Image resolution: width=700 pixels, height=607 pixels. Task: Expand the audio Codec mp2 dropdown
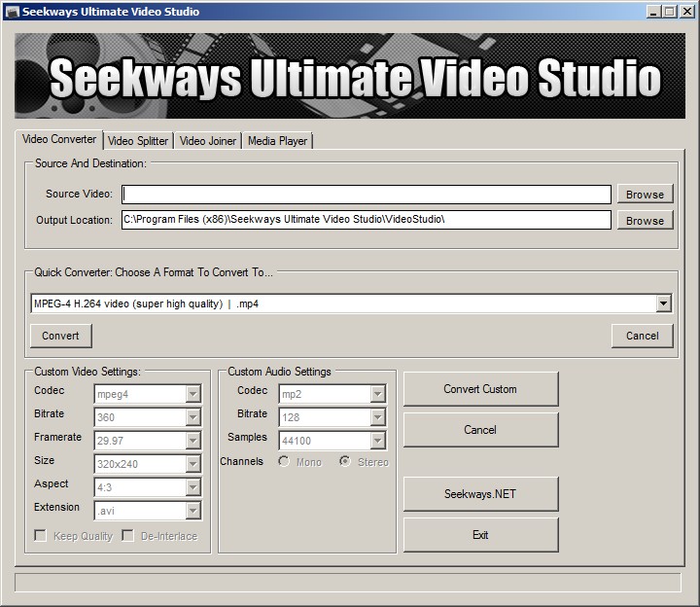[x=377, y=394]
